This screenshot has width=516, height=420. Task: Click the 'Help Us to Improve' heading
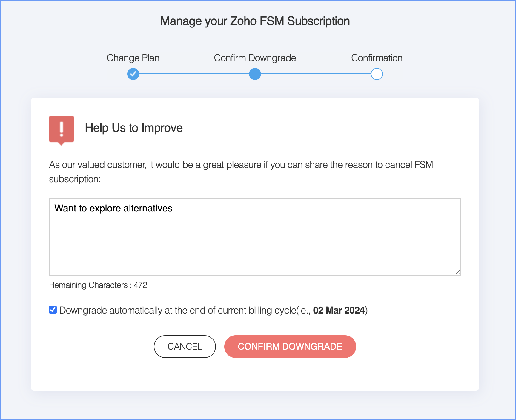[134, 128]
